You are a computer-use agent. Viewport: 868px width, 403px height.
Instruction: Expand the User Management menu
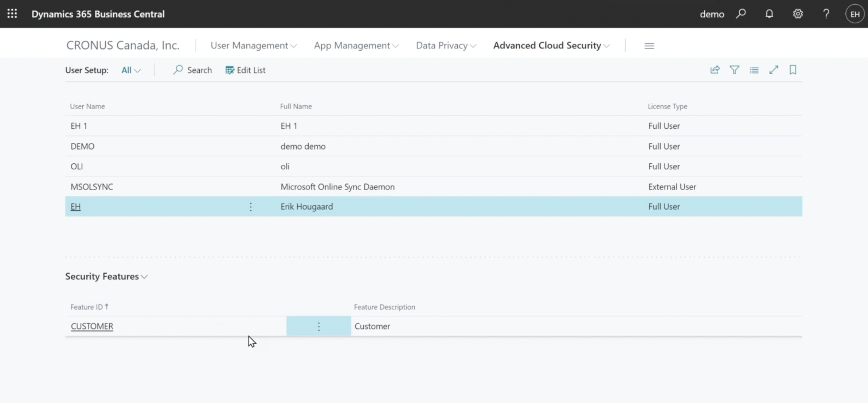[254, 46]
